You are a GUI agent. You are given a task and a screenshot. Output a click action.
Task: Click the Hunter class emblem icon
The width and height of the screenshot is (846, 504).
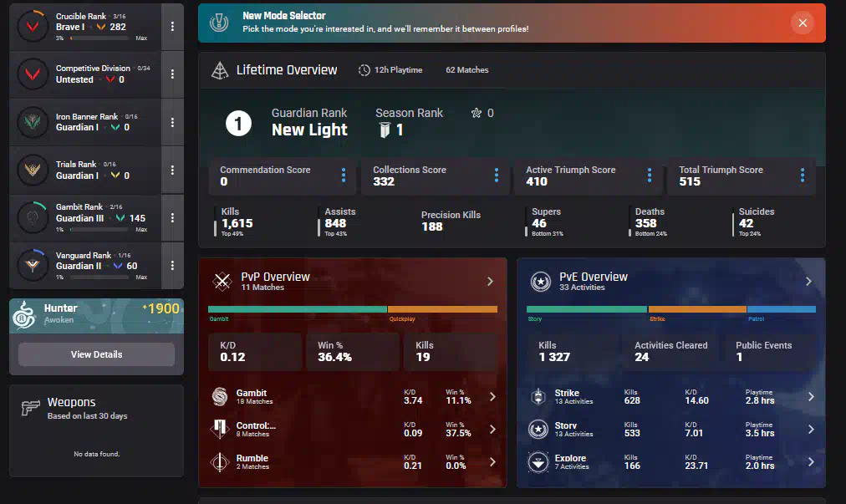click(27, 314)
